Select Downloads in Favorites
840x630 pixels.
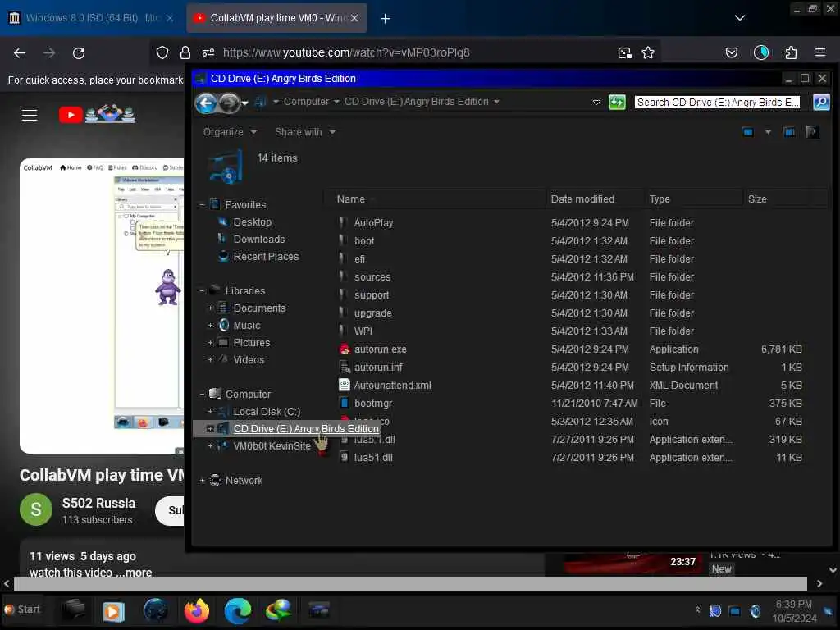(258, 239)
